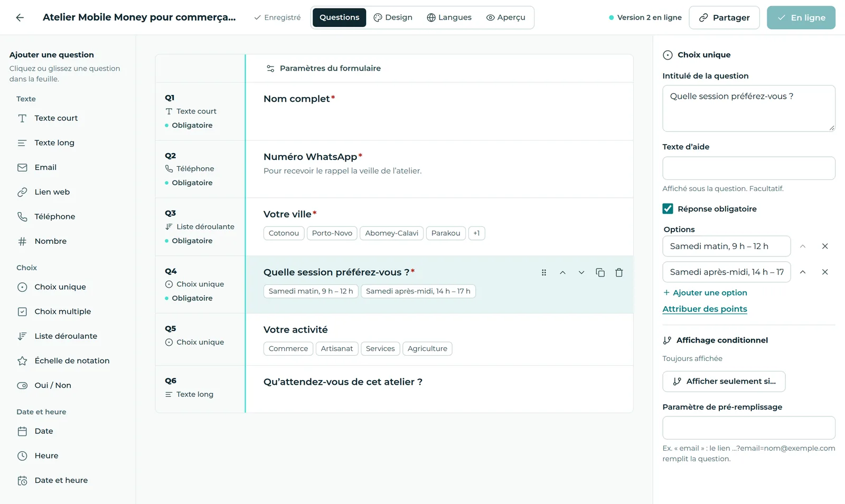Click the Commerce option chip

pos(288,349)
